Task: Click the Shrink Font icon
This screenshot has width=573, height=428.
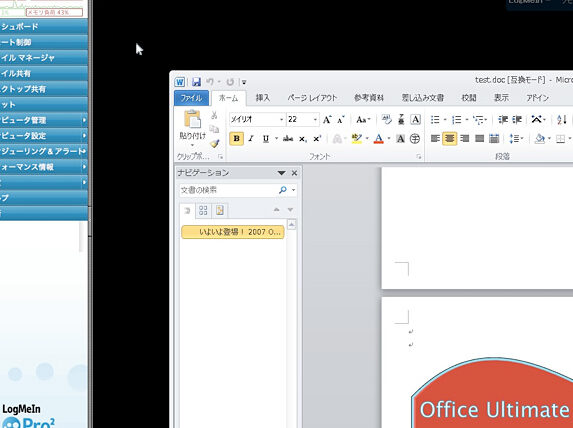Action: pyautogui.click(x=341, y=120)
